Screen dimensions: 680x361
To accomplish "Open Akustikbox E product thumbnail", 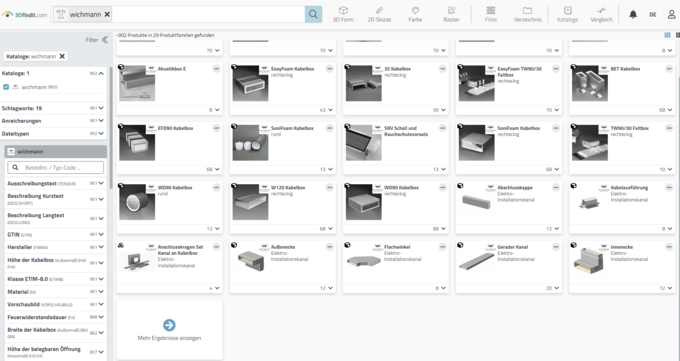I will (x=137, y=83).
